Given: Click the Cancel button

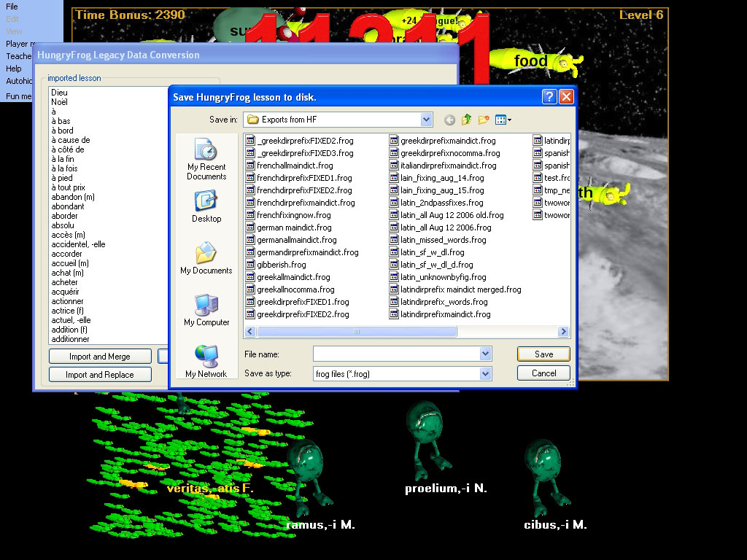Looking at the screenshot, I should click(543, 373).
